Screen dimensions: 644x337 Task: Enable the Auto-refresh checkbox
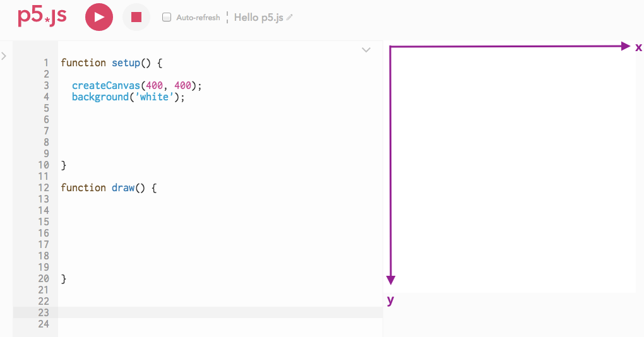[166, 17]
